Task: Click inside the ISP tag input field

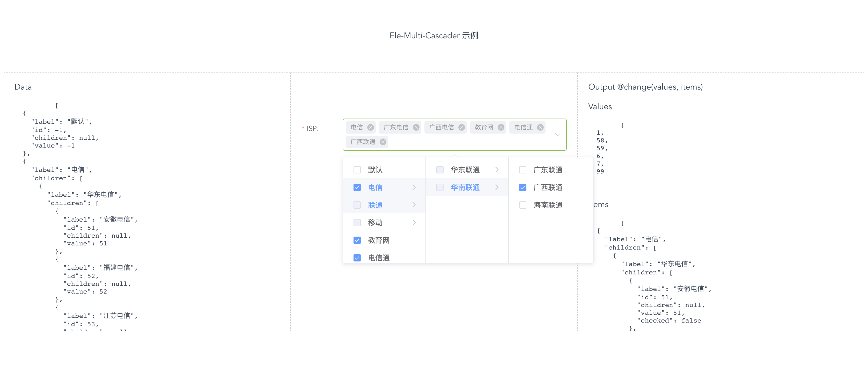Action: 472,142
